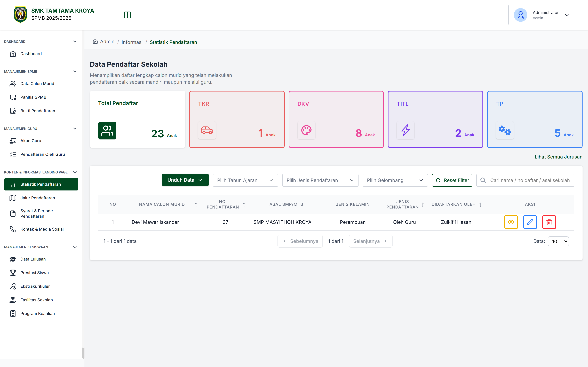Click the home icon in breadcrumb
This screenshot has height=367, width=588.
95,41
